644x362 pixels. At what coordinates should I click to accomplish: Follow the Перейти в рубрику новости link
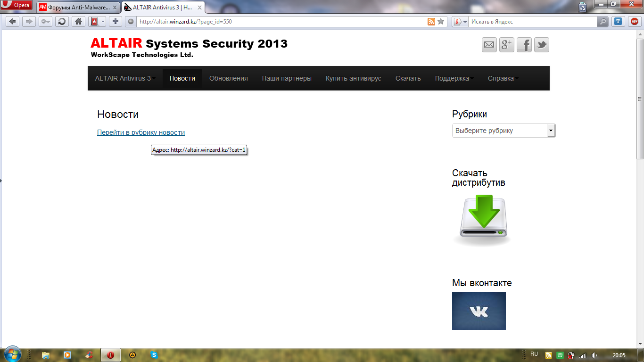tap(141, 132)
